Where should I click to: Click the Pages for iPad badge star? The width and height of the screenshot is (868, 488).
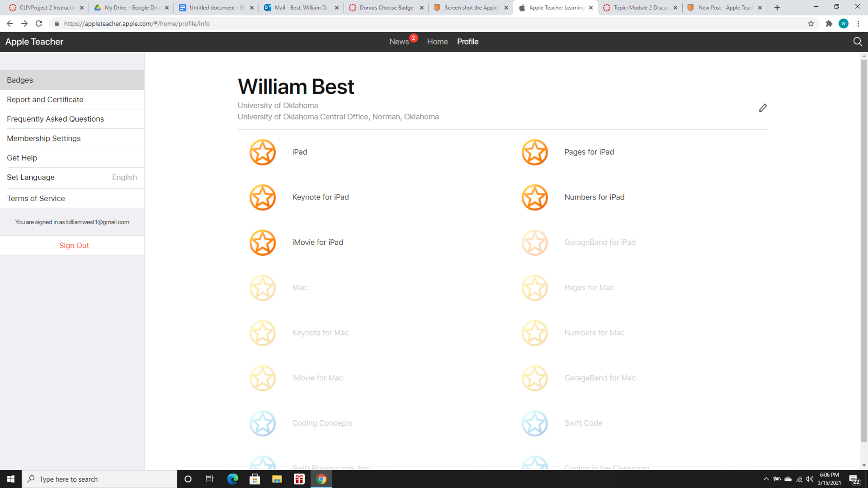pos(534,152)
